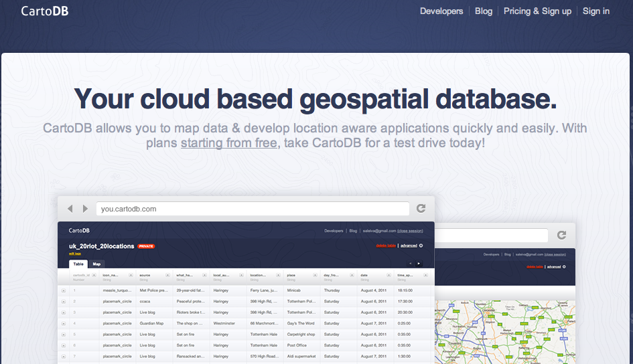Click Blog link inside the table window
The height and width of the screenshot is (364, 633).
tap(353, 231)
